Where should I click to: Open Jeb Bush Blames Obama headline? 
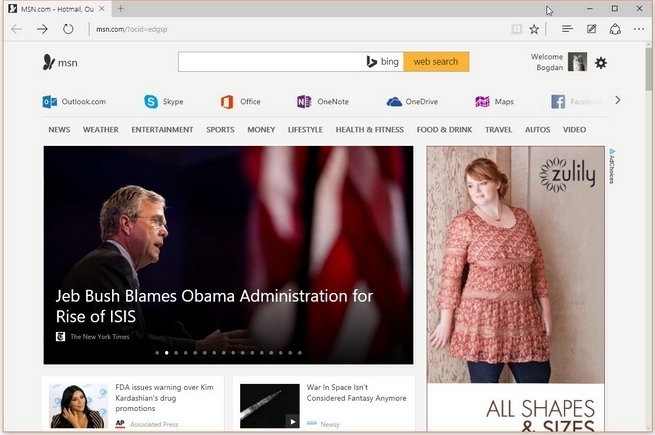coord(214,306)
